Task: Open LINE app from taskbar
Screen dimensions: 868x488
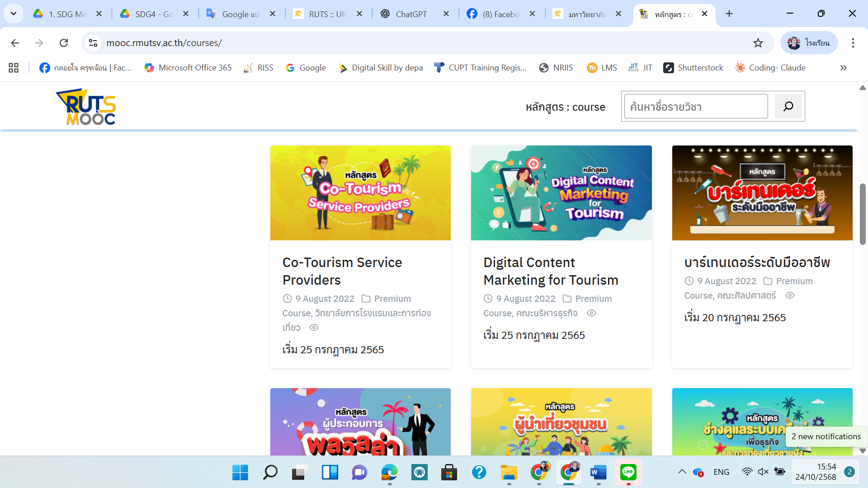Action: 628,473
